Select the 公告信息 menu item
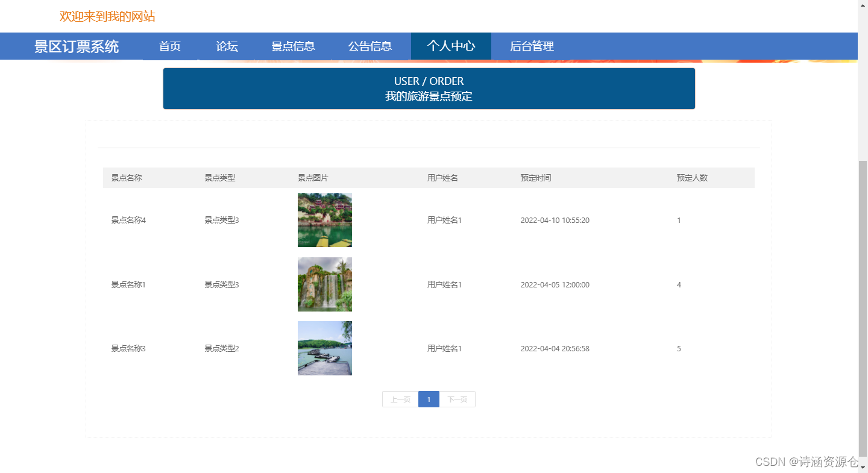 pyautogui.click(x=370, y=46)
